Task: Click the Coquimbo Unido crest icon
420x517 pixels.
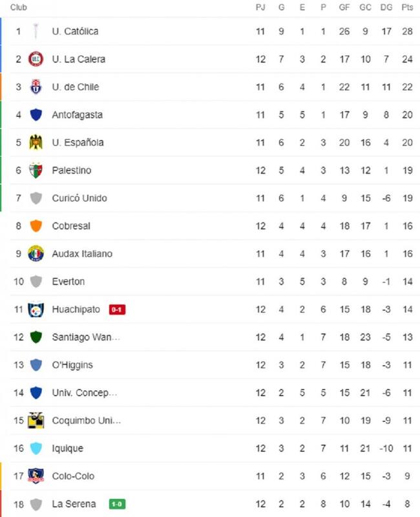Action: pyautogui.click(x=36, y=421)
